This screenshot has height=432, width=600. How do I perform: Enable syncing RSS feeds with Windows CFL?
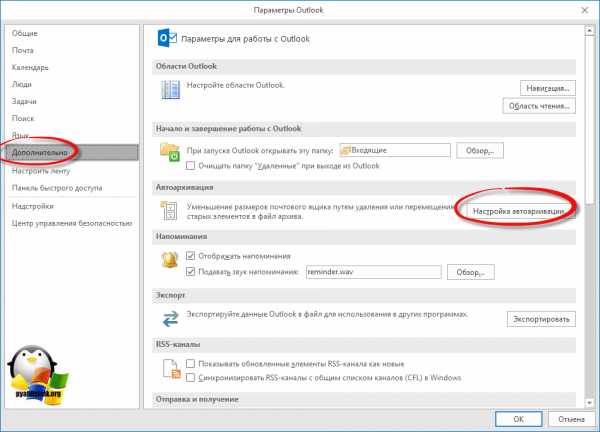click(190, 378)
